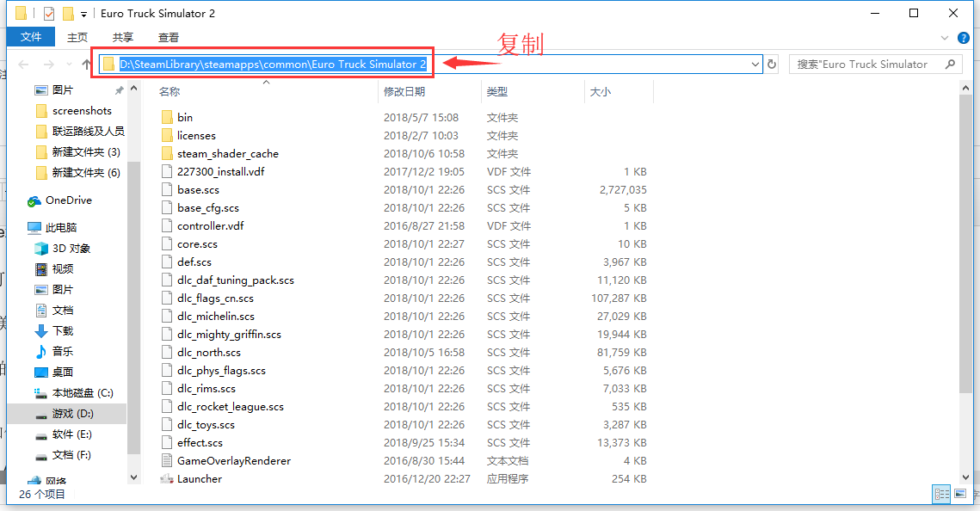The height and width of the screenshot is (511, 980).
Task: Switch to the 主页 ribbon tab
Action: 77,38
